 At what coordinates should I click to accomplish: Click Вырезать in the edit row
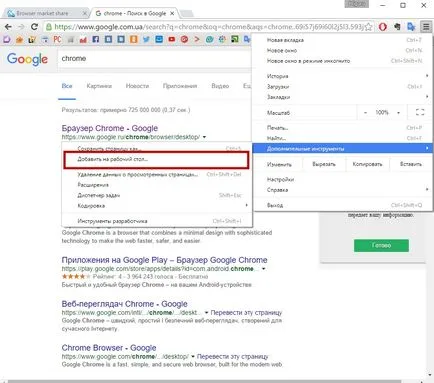324,164
